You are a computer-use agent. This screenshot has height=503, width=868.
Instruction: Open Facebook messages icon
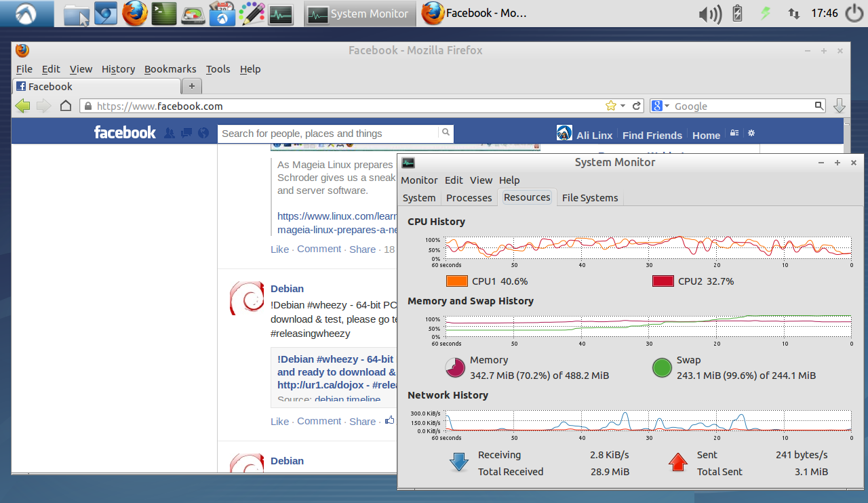186,134
